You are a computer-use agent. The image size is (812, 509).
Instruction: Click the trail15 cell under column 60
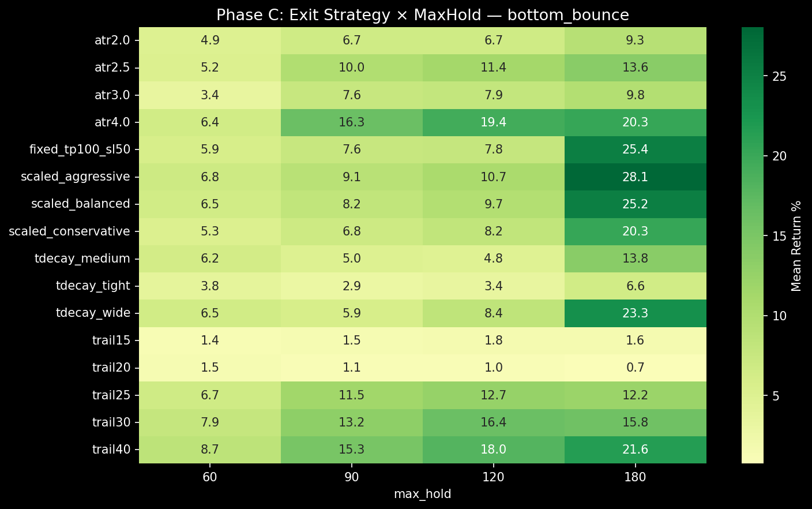[x=209, y=340]
